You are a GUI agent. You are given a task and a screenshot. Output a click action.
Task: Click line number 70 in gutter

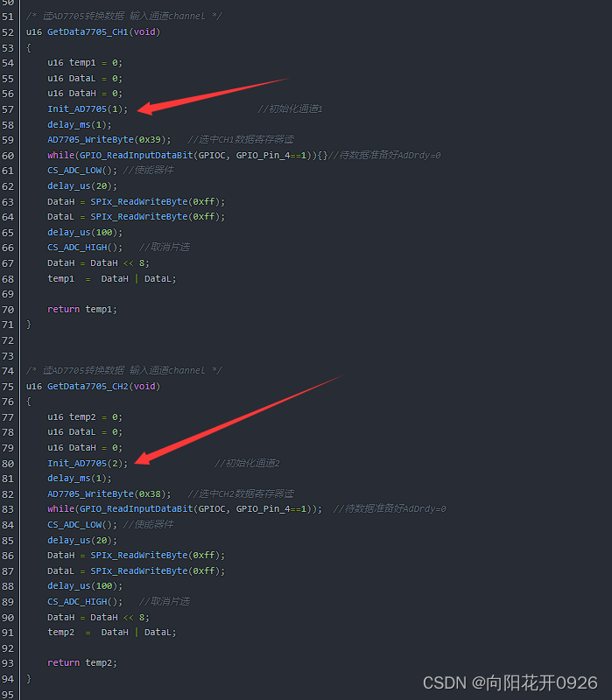coord(8,310)
